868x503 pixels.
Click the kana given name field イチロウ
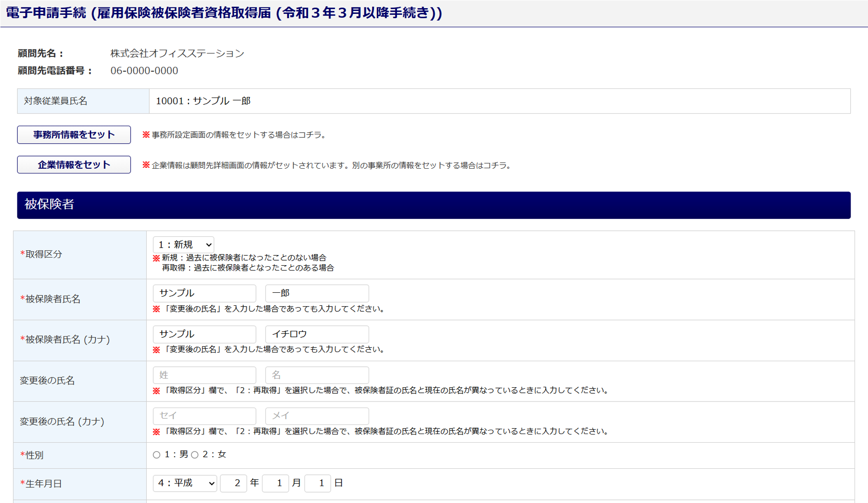[317, 334]
